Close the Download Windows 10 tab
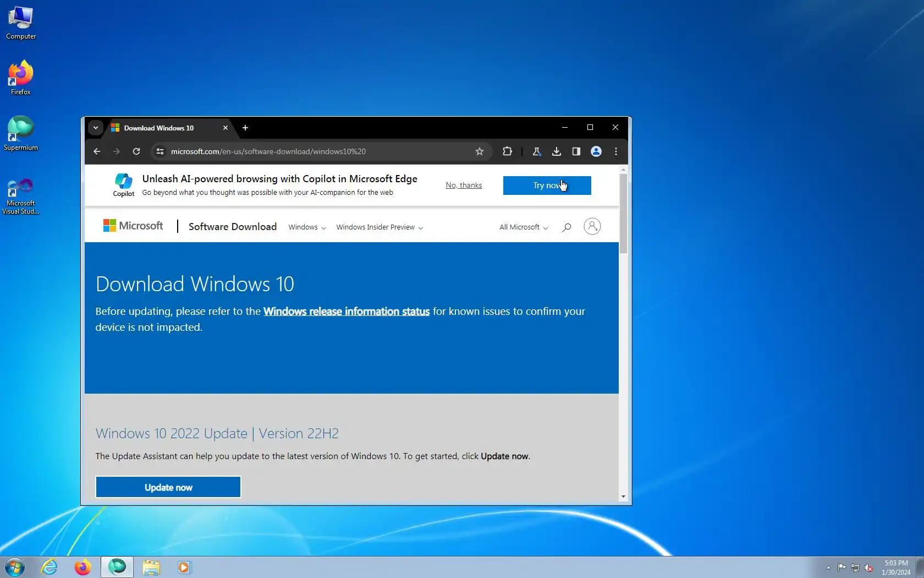Viewport: 924px width, 578px height. point(226,128)
